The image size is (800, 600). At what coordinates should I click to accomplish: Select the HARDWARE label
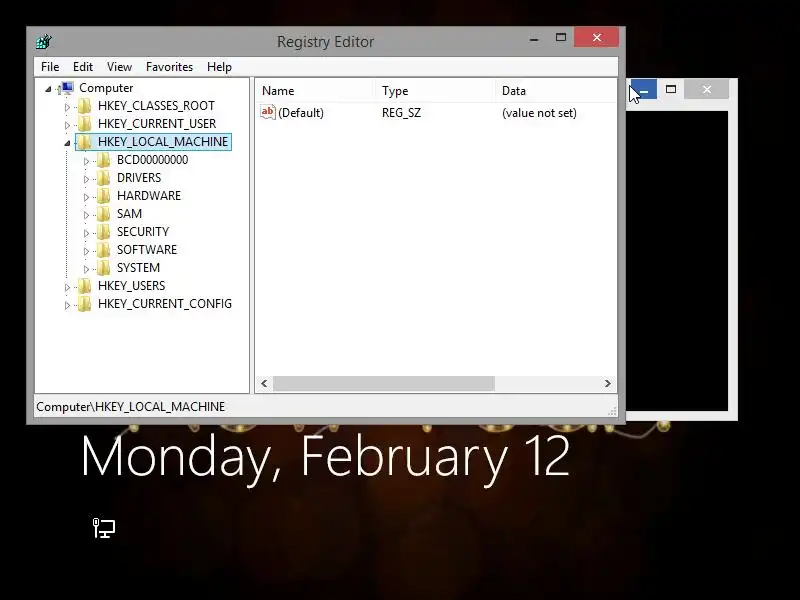point(149,195)
